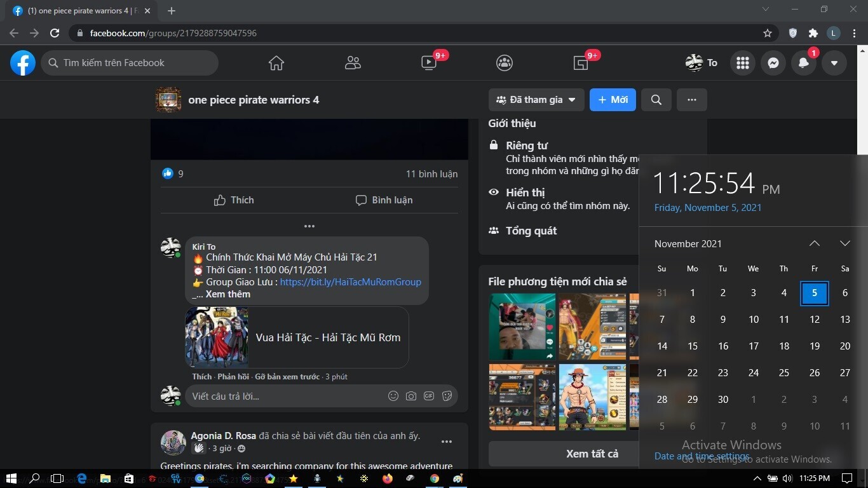
Task: Select November 5 in the calendar
Action: coord(815,293)
